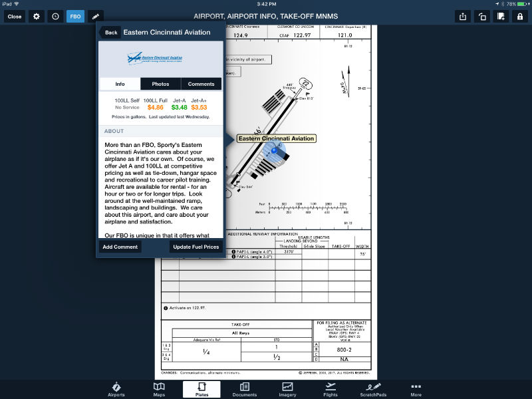
Task: Toggle the FBO overlay button
Action: pos(75,16)
